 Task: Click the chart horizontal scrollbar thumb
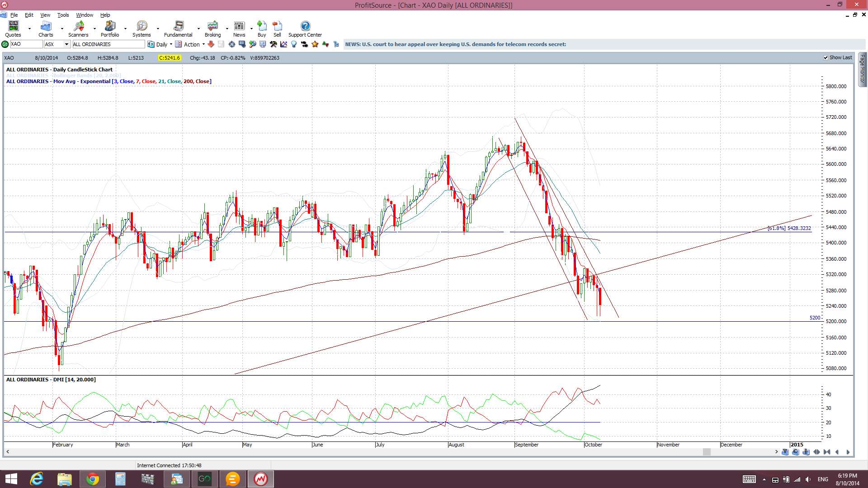coord(707,452)
